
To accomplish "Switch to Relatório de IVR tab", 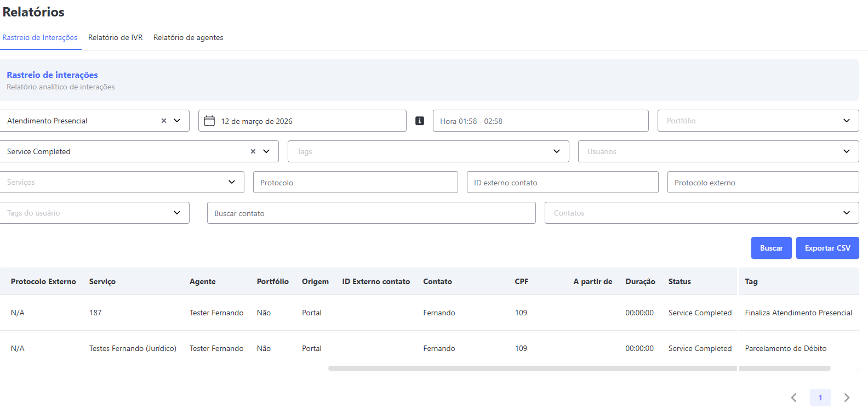I will click(x=115, y=37).
